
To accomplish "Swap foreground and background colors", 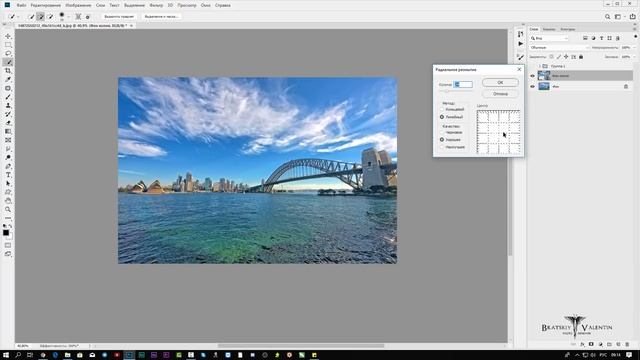I will tap(11, 226).
